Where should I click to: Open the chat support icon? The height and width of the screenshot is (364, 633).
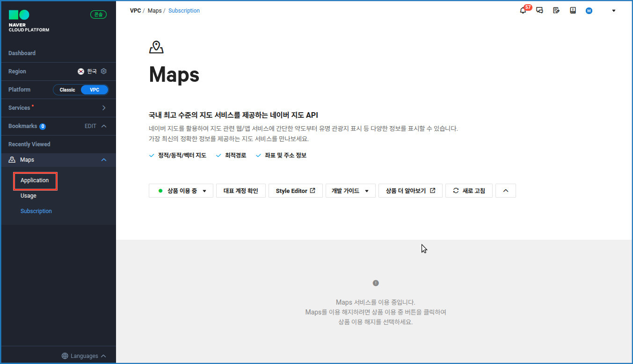click(539, 11)
